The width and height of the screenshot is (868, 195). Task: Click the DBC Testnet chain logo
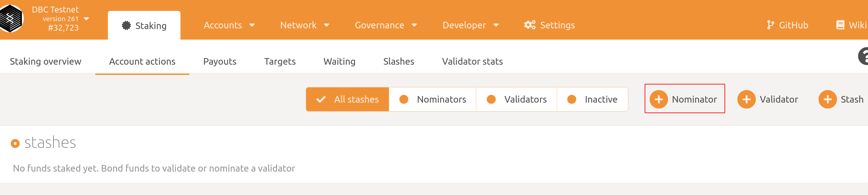(11, 18)
